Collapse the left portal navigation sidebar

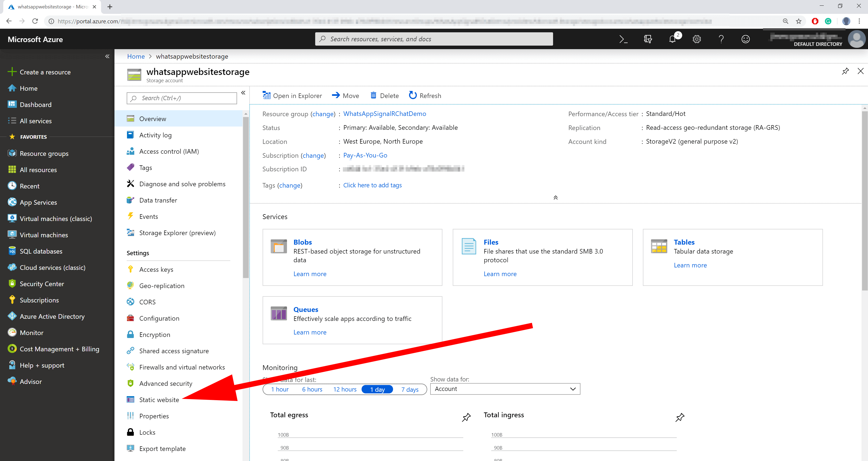click(107, 56)
